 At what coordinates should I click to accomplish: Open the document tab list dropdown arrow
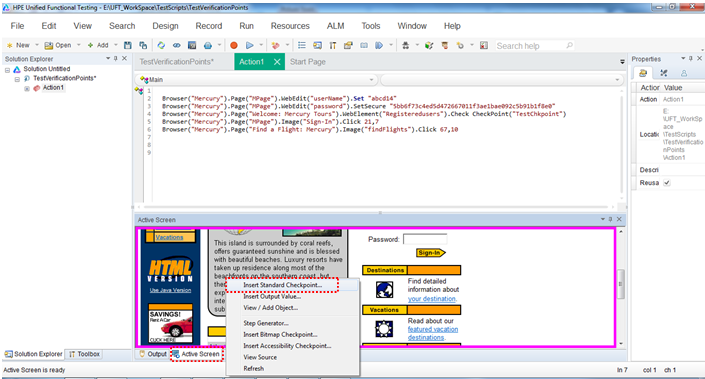coord(622,62)
